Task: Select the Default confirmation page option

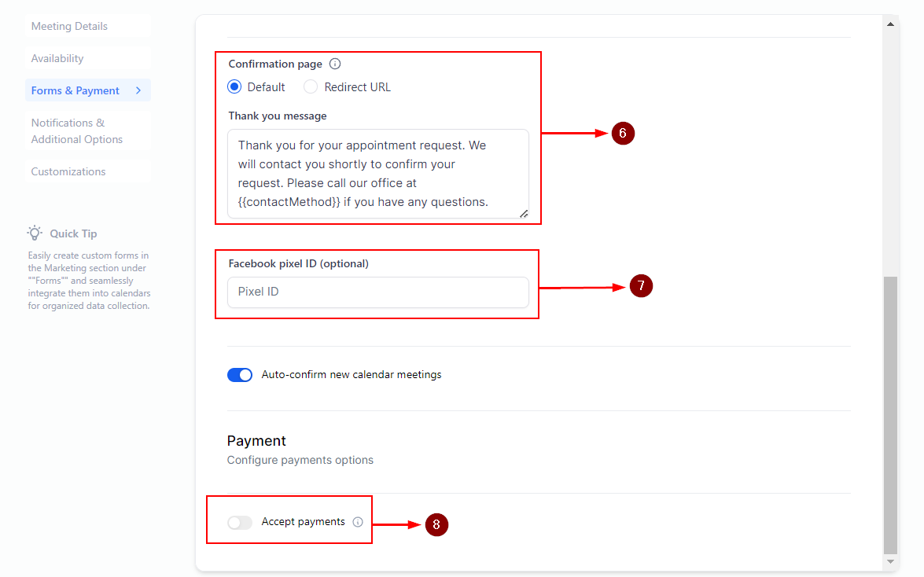Action: coord(234,87)
